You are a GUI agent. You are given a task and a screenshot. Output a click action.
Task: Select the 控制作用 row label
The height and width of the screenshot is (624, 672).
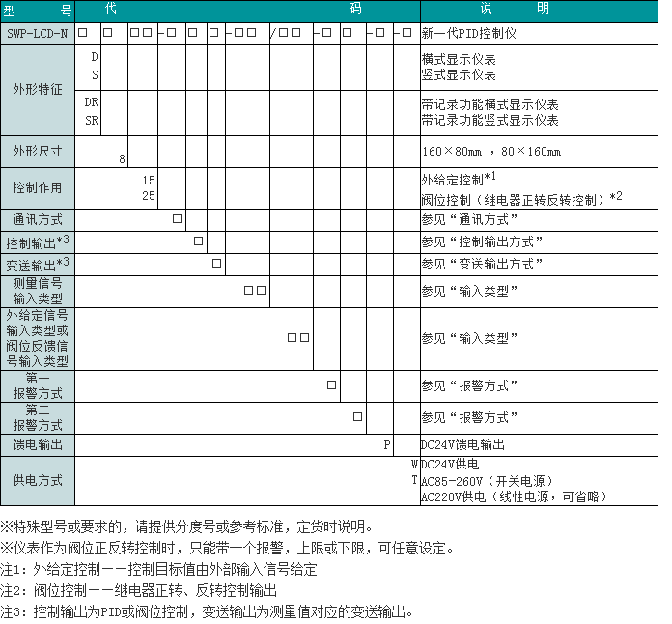[x=38, y=187]
